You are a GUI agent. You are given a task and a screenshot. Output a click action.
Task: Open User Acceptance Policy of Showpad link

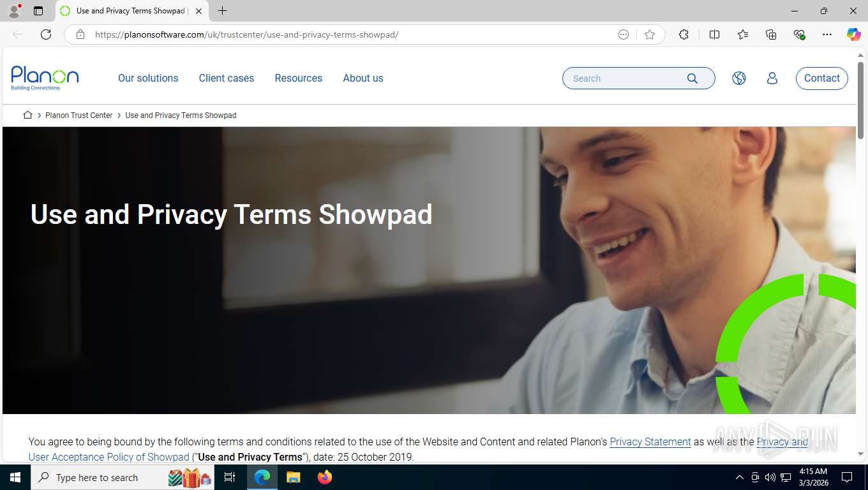click(108, 457)
